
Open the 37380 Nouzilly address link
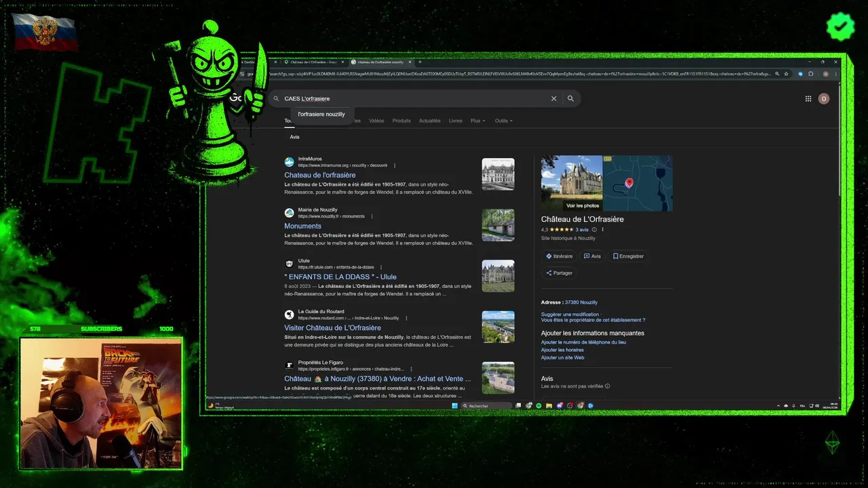click(x=581, y=302)
